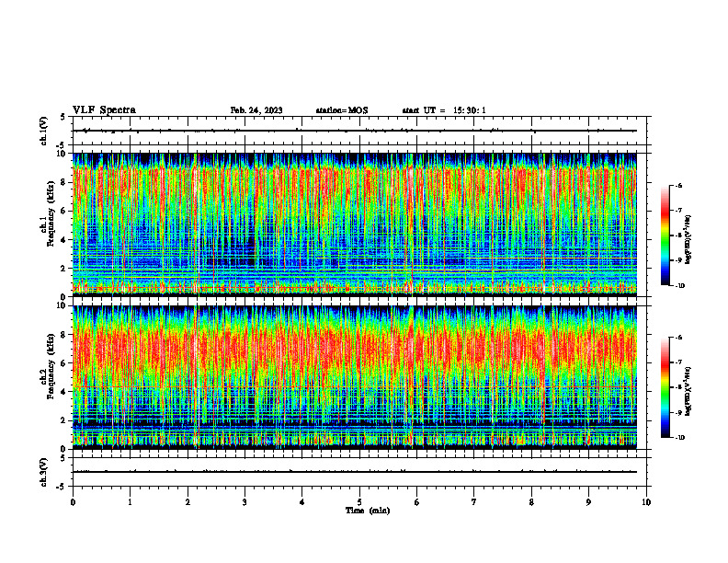Click the "6" time axis tick label
The width and height of the screenshot is (728, 563).
[417, 502]
